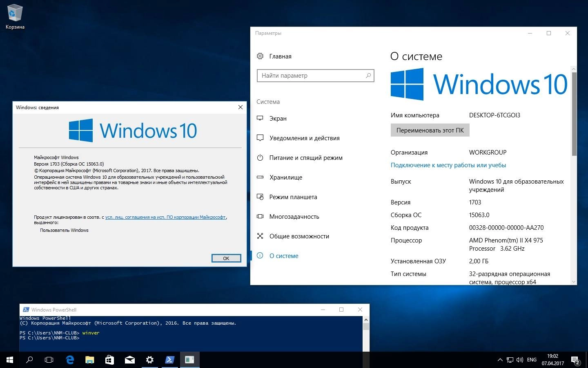Click the Settings scrollbar down arrow

[574, 282]
